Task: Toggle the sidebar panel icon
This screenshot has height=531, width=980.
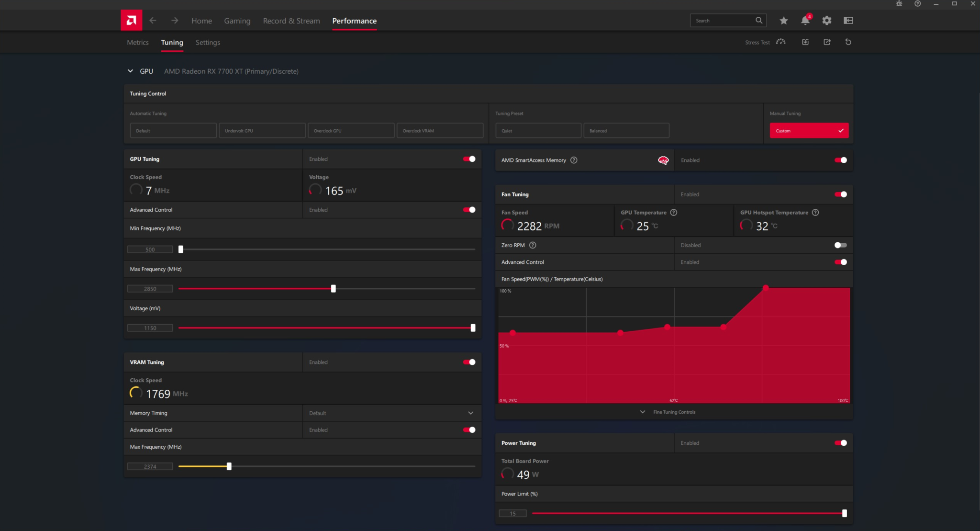Action: 848,21
